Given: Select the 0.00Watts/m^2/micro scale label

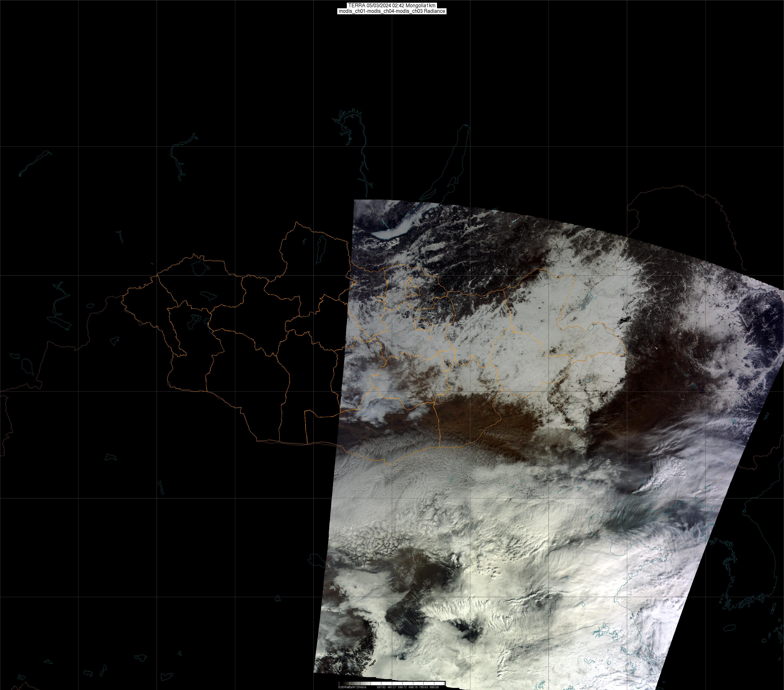Looking at the screenshot, I should pos(353,687).
